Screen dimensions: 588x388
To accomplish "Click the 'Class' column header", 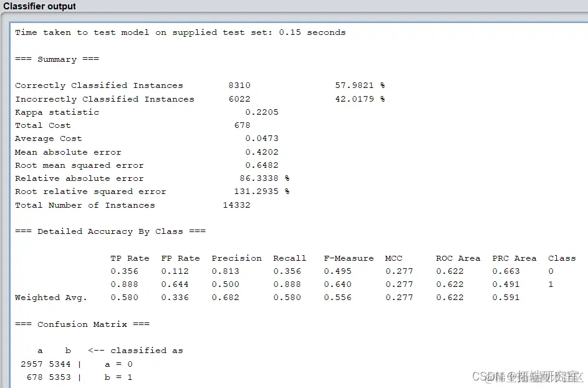I will point(562,258).
